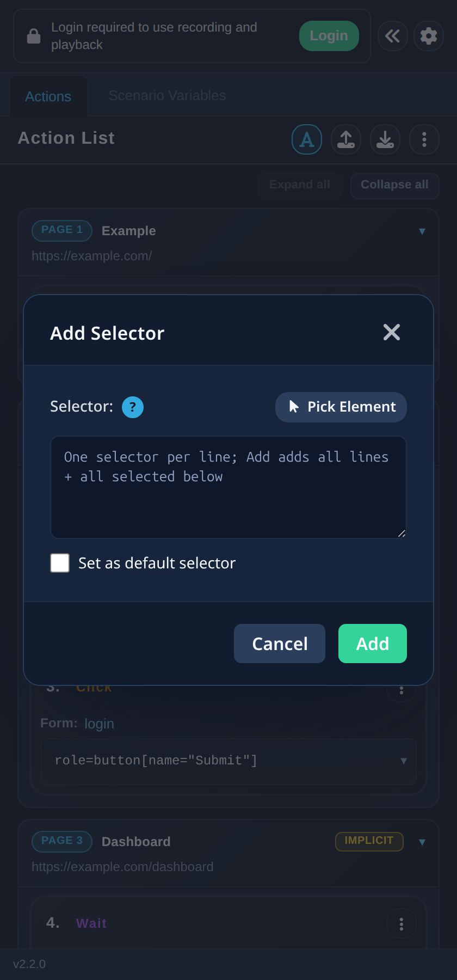
Task: Click the green Login button
Action: tap(329, 36)
